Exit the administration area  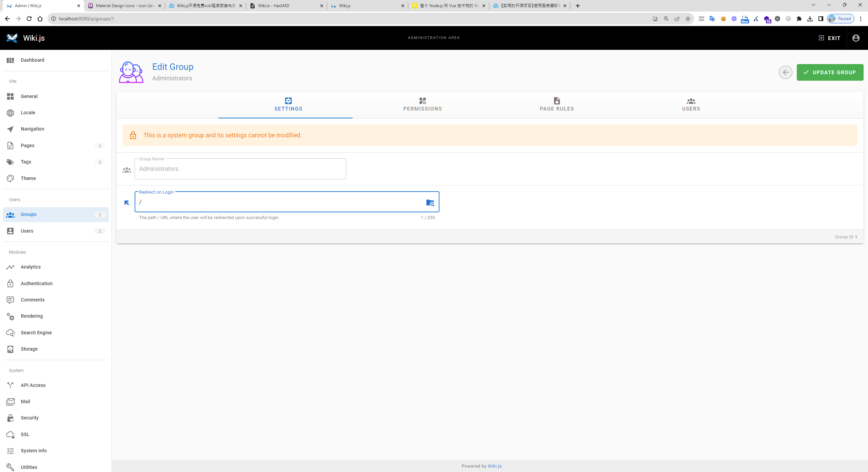[x=829, y=38]
